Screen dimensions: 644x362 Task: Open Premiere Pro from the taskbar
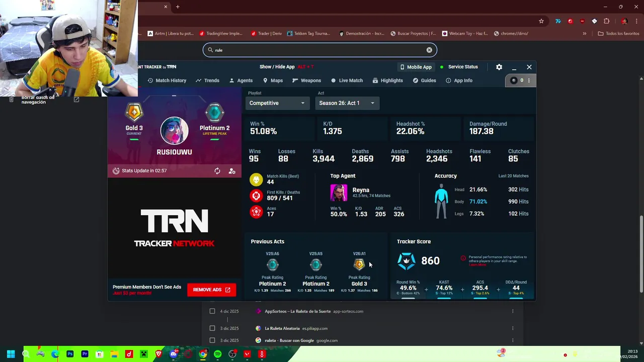[x=85, y=354]
